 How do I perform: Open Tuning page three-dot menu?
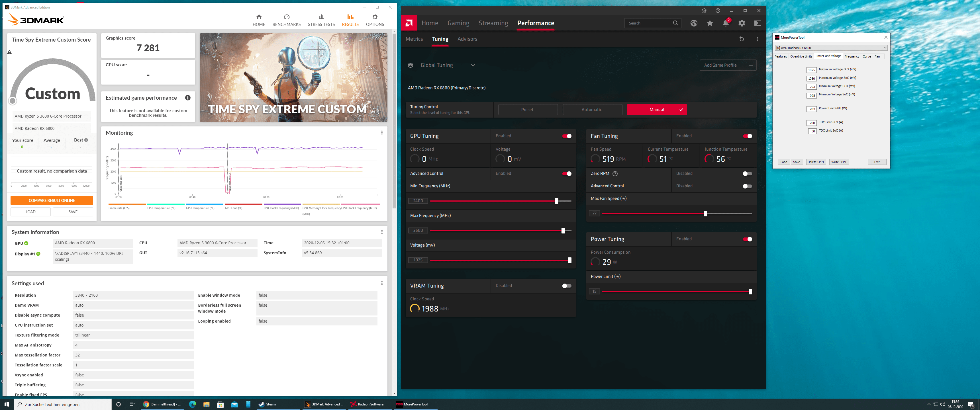[x=758, y=39]
